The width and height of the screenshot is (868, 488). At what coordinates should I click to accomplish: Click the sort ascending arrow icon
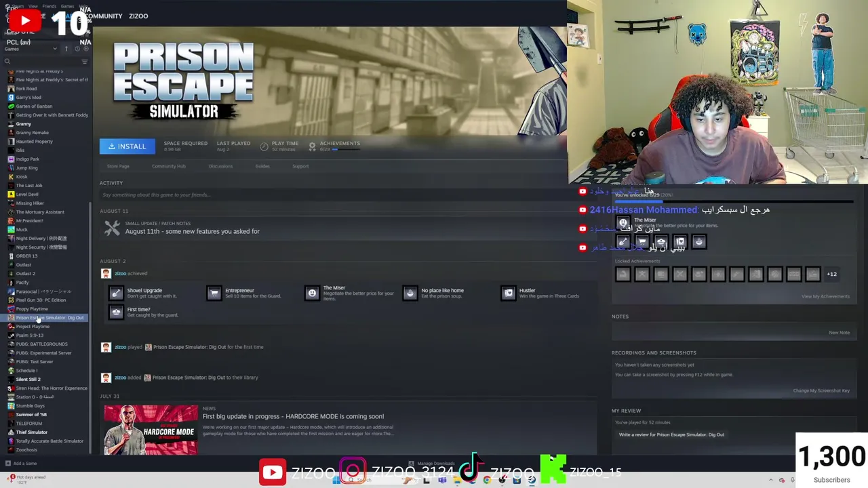tap(66, 49)
